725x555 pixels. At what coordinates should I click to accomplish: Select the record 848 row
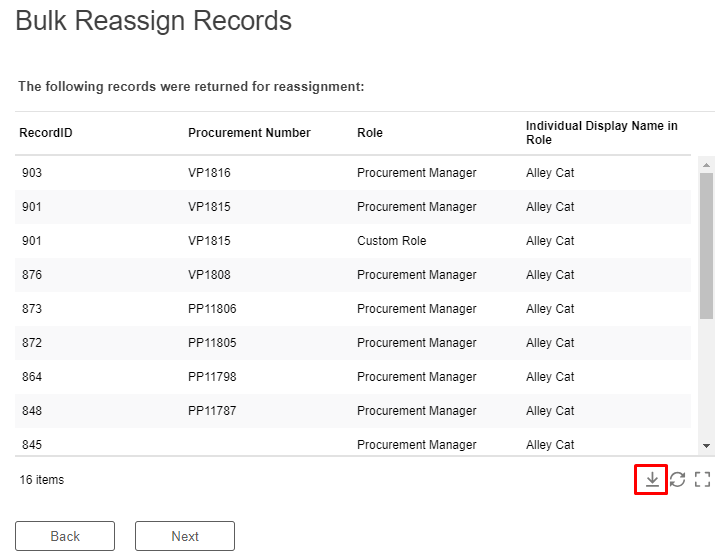pyautogui.click(x=353, y=411)
